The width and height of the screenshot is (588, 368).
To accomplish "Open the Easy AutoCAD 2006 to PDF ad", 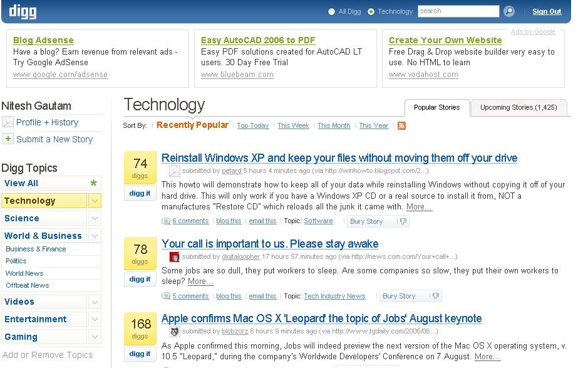I will [258, 40].
